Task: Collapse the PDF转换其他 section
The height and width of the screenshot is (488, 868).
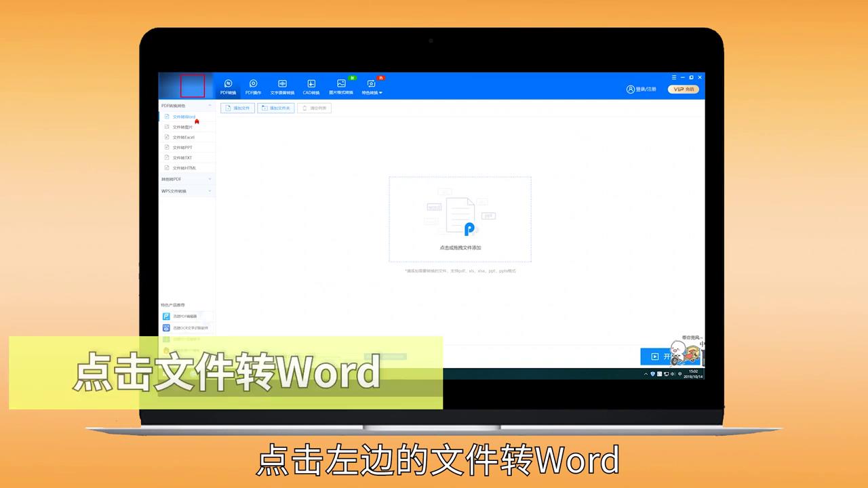Action: pyautogui.click(x=186, y=106)
